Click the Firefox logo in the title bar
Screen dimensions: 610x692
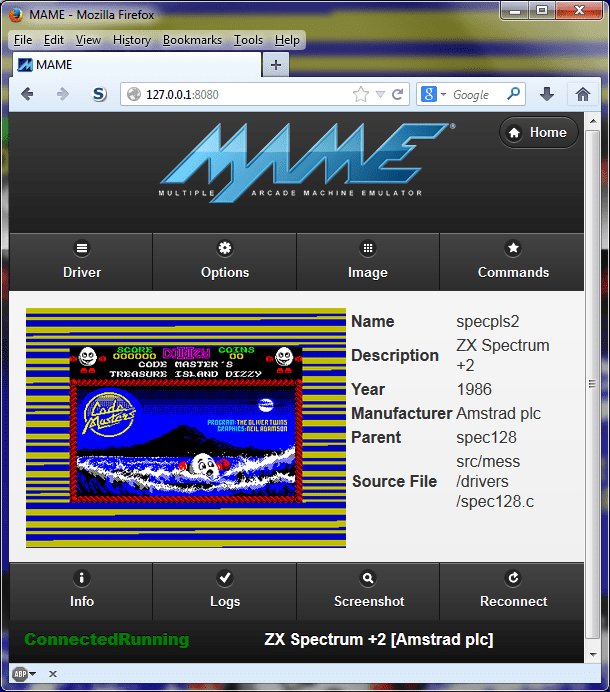coord(16,15)
